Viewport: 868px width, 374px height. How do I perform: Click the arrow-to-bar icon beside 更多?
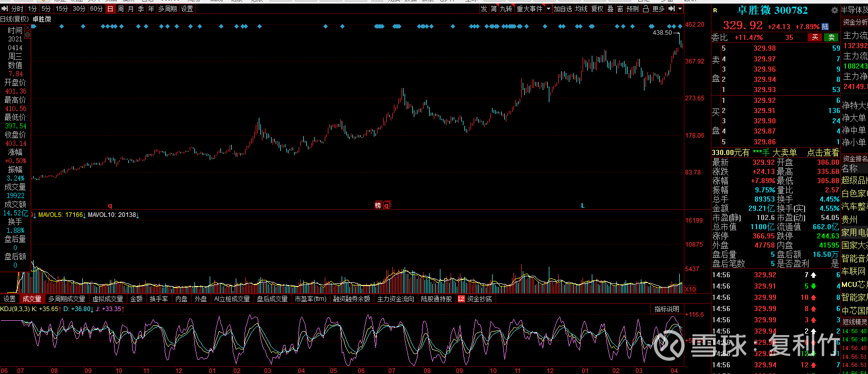(672, 9)
